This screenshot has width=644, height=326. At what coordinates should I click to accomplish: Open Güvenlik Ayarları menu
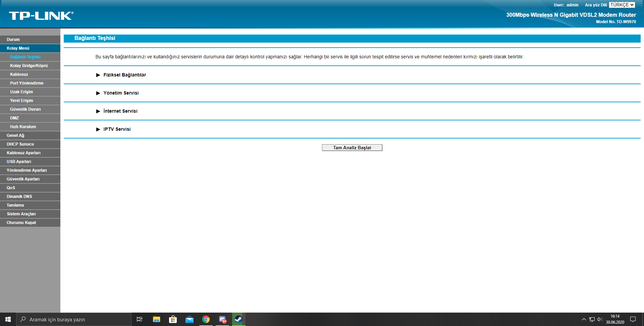[30, 179]
